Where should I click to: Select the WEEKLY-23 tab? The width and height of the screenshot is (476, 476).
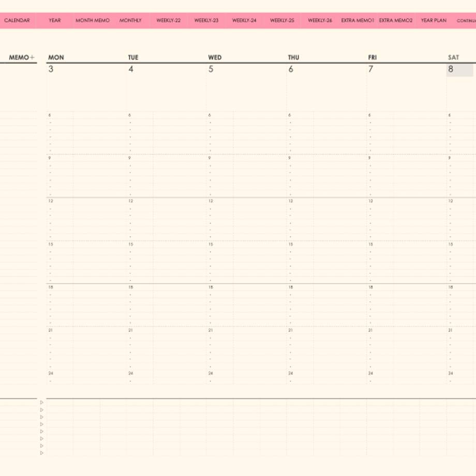[x=206, y=20]
